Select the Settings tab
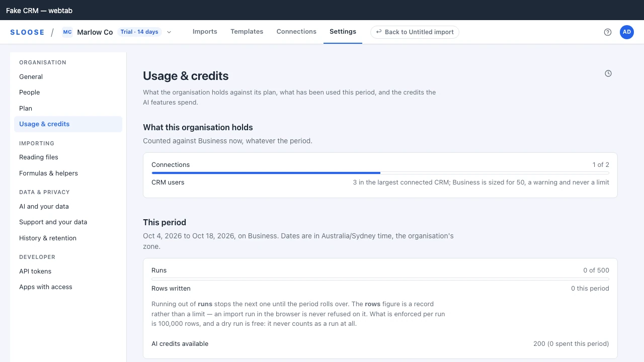The height and width of the screenshot is (362, 644). pyautogui.click(x=343, y=32)
